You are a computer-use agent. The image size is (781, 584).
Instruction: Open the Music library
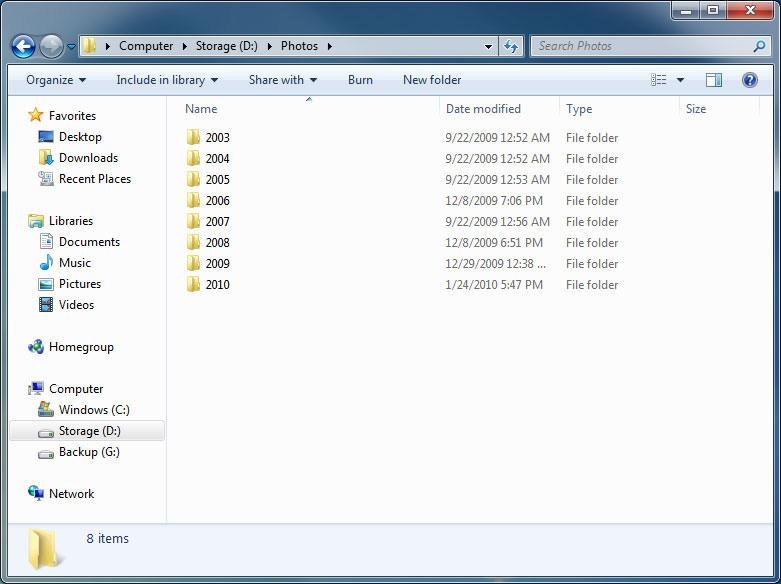(75, 263)
